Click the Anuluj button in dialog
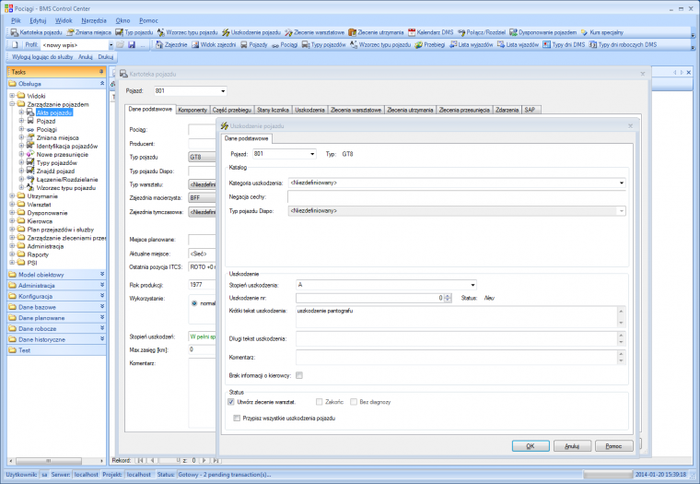The width and height of the screenshot is (700, 484). click(572, 446)
